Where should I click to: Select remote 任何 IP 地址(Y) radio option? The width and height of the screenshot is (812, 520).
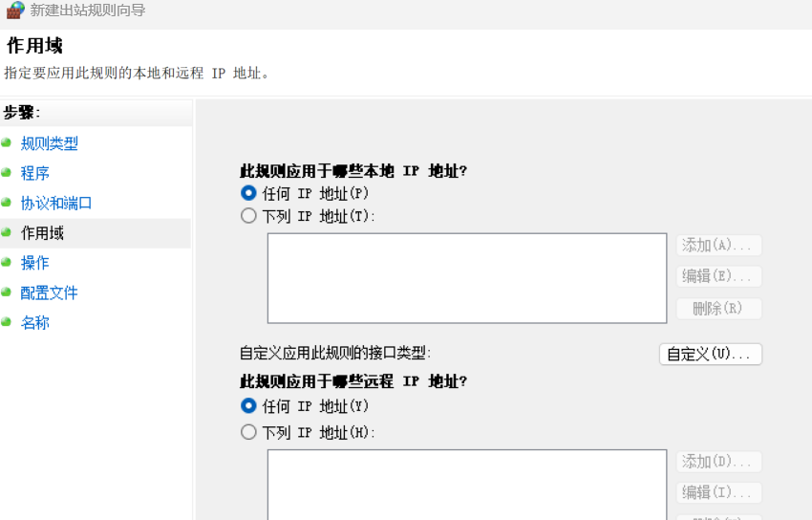(249, 406)
